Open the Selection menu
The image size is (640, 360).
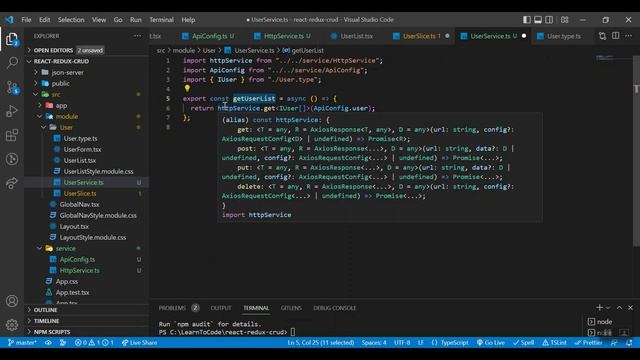point(71,20)
